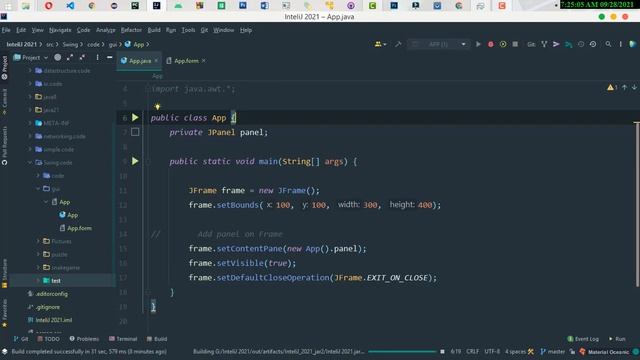Toggle the Favorites tool window stripe
This screenshot has height=360, width=640.
pyautogui.click(x=4, y=313)
